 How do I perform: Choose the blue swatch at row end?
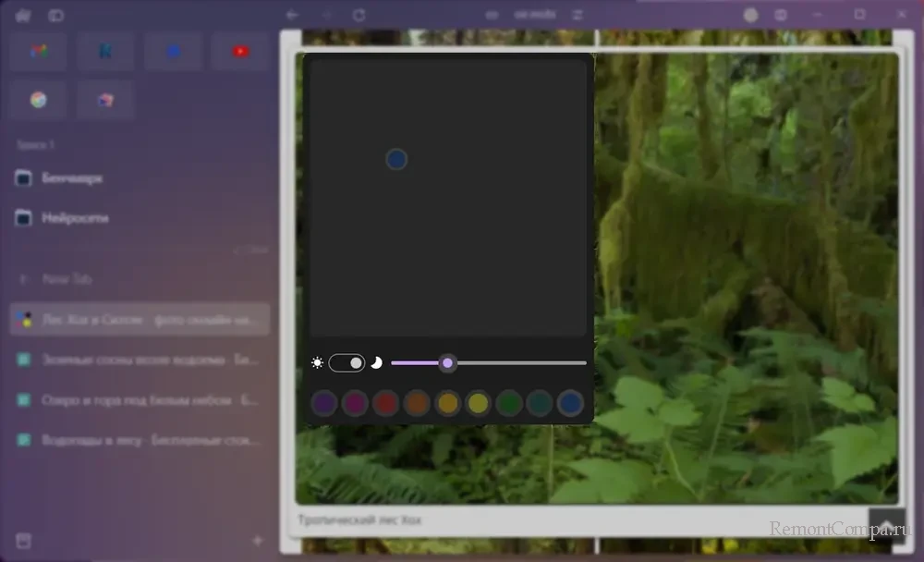(570, 403)
